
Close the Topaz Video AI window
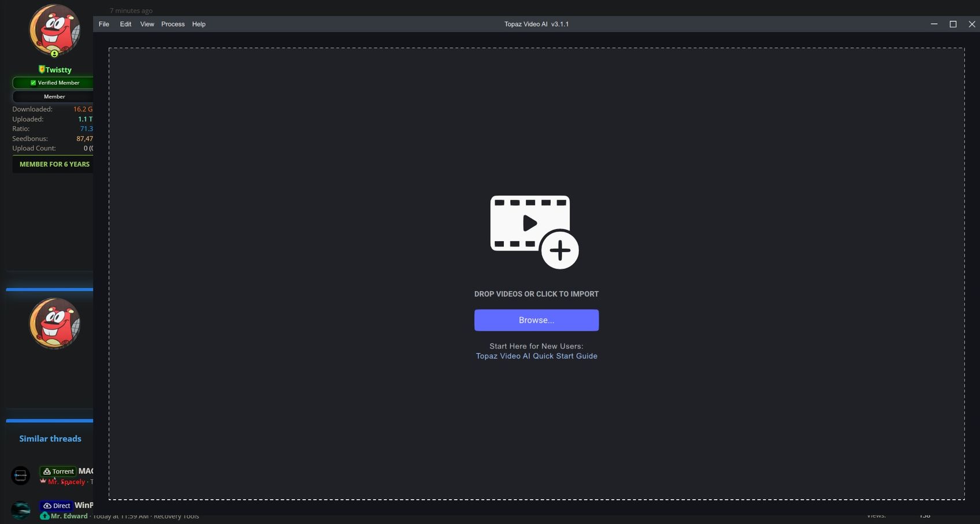click(x=972, y=24)
